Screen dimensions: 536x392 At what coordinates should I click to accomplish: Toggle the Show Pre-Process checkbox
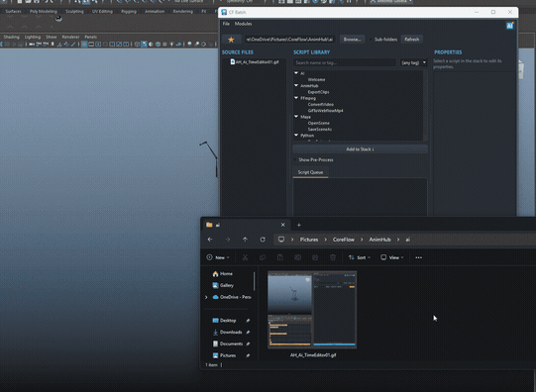point(295,159)
